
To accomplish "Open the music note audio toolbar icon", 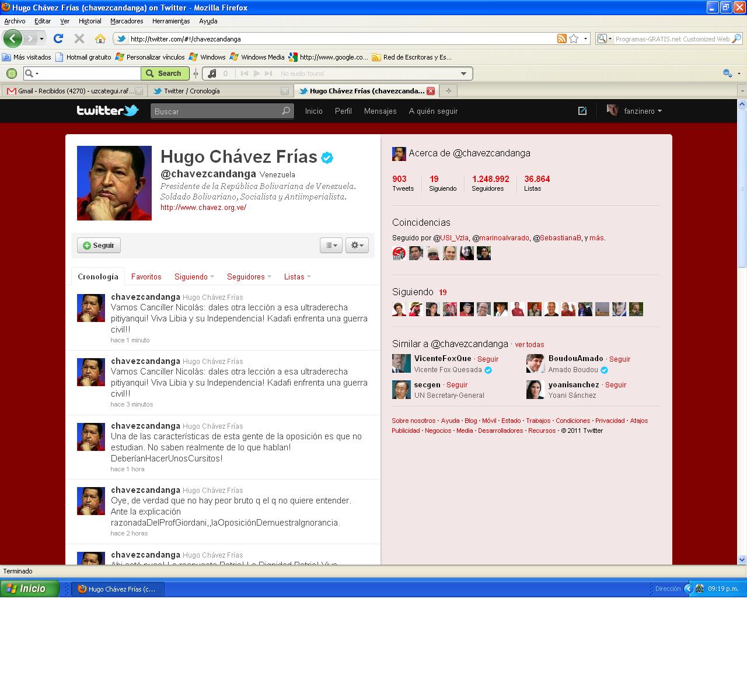I will (212, 73).
